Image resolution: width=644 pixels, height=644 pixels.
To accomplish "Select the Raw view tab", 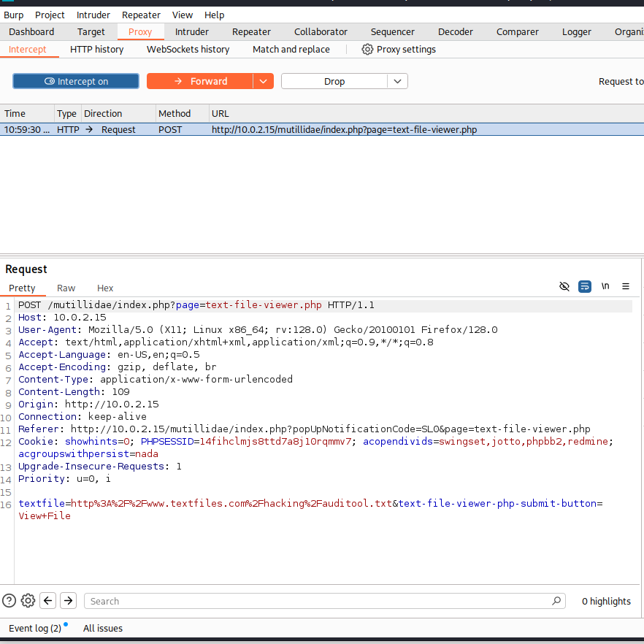I will coord(66,288).
